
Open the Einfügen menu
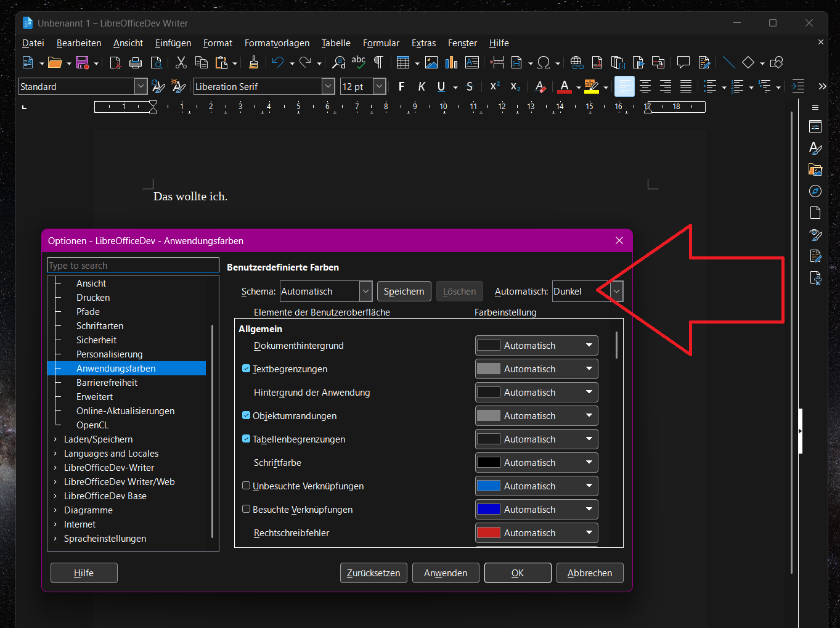point(173,43)
